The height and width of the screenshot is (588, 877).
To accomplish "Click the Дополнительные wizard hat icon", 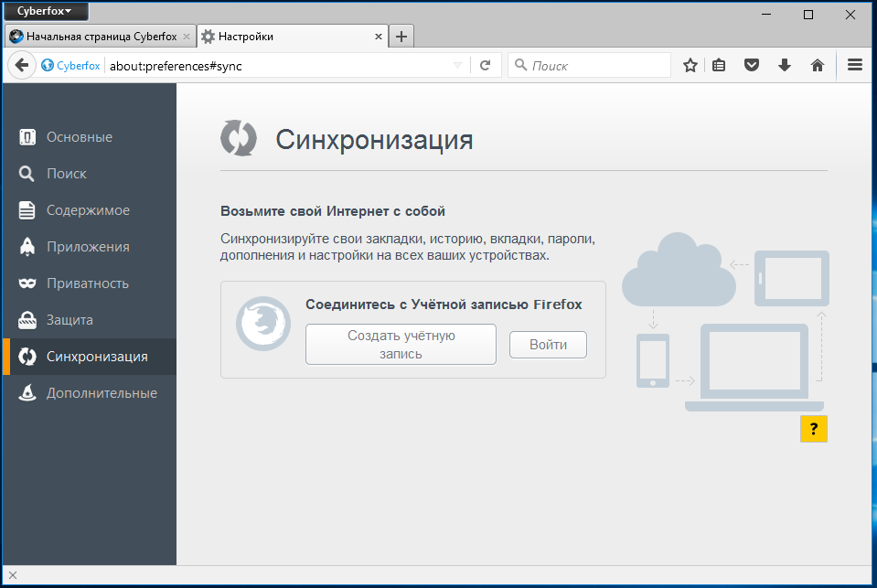I will click(x=27, y=392).
